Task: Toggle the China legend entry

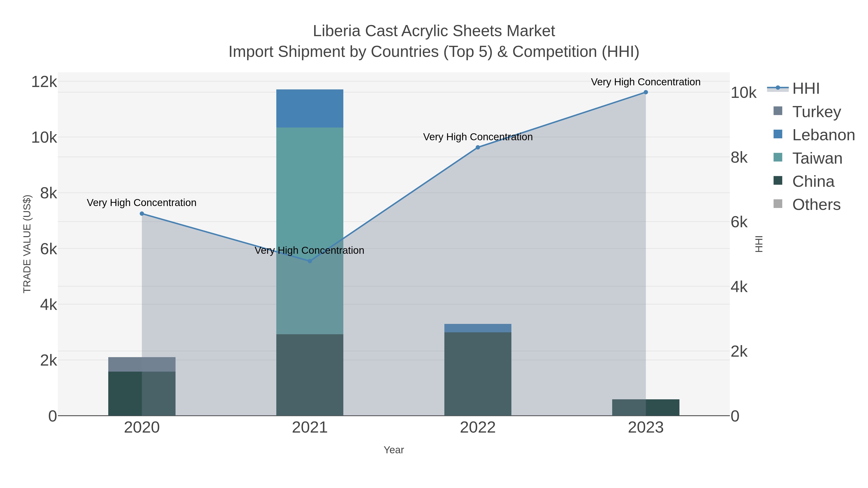Action: [x=804, y=181]
